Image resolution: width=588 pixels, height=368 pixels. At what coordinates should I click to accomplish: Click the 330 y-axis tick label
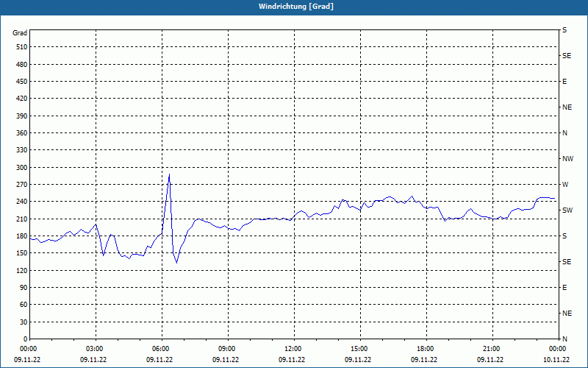[22, 150]
